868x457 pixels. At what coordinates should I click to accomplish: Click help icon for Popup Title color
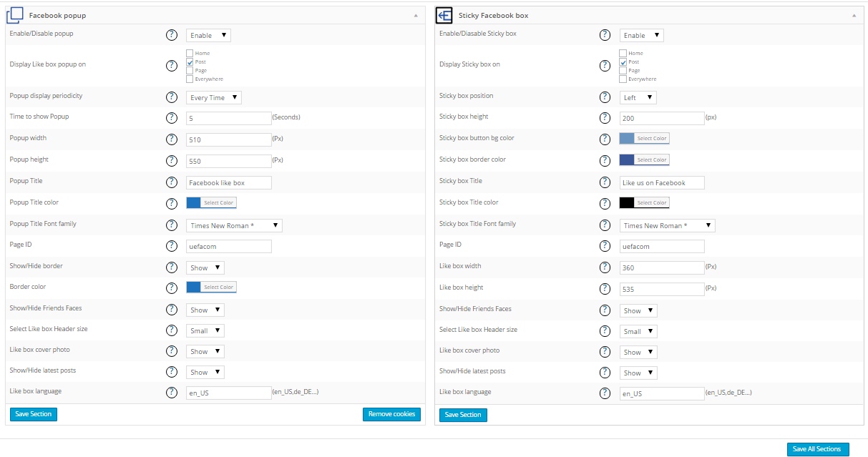click(172, 203)
